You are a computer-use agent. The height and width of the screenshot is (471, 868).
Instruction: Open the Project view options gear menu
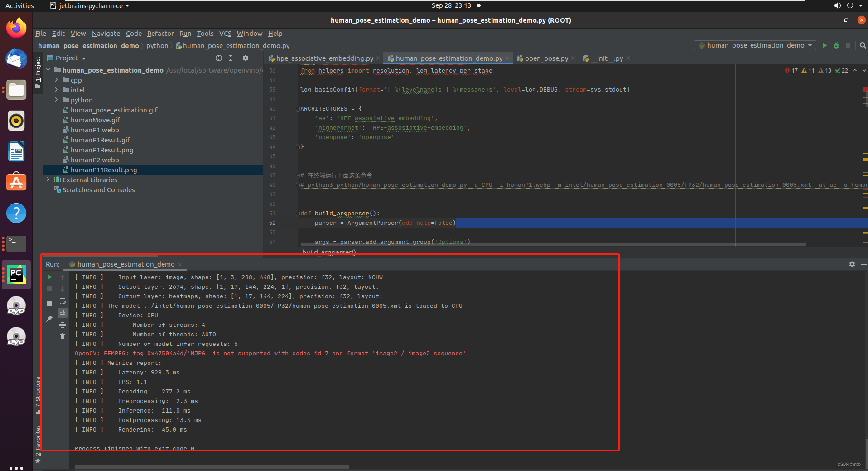pyautogui.click(x=245, y=58)
